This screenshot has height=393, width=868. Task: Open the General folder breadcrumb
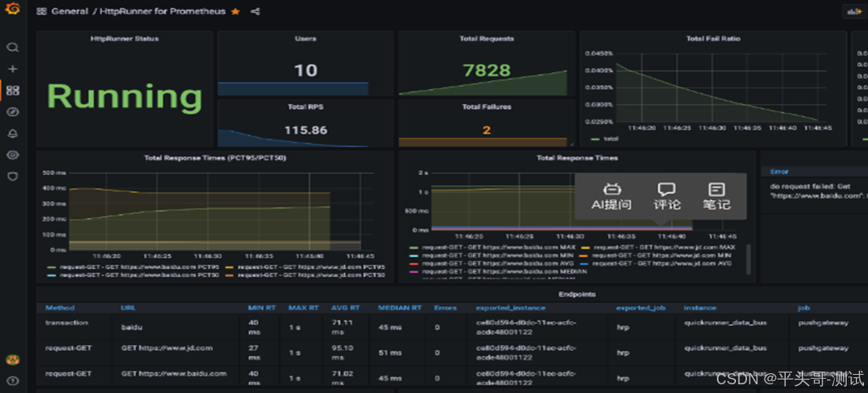(70, 11)
